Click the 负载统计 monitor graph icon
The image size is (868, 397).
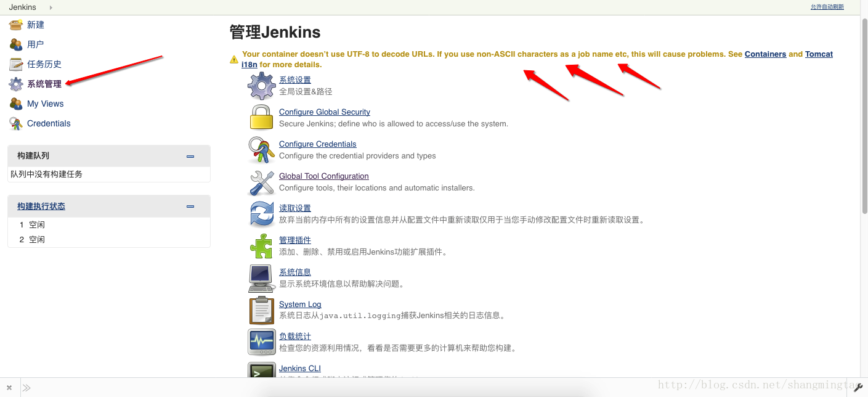point(261,342)
